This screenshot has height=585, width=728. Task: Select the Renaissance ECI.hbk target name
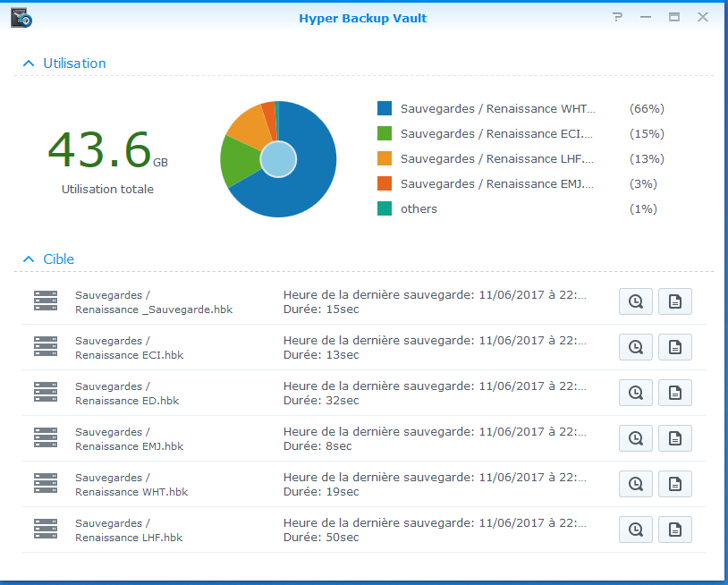[129, 355]
